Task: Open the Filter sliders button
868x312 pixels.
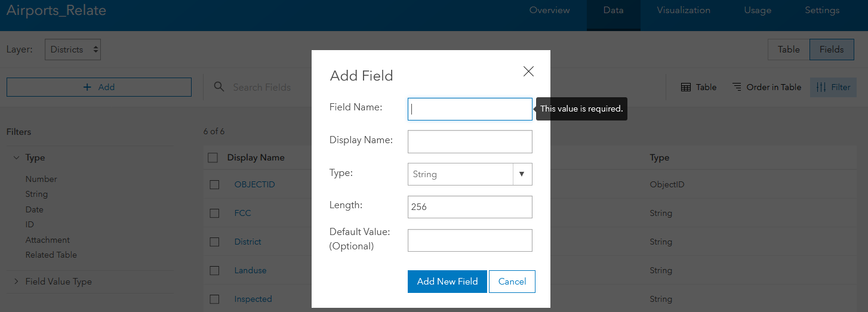Action: click(833, 87)
